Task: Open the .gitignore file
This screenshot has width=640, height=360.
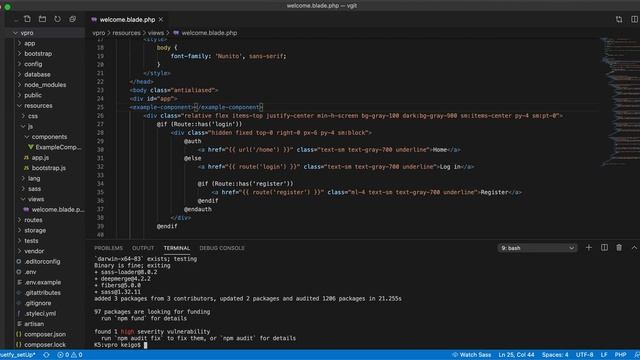Action: point(34,303)
